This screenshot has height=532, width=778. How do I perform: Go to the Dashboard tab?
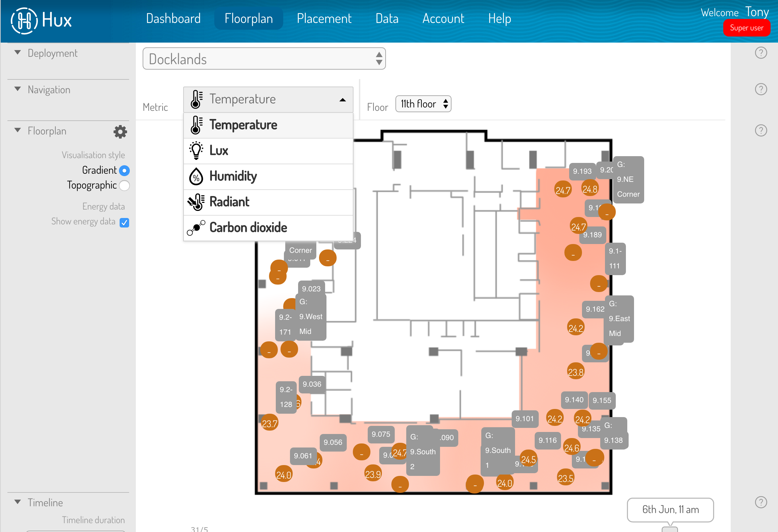[x=173, y=19]
